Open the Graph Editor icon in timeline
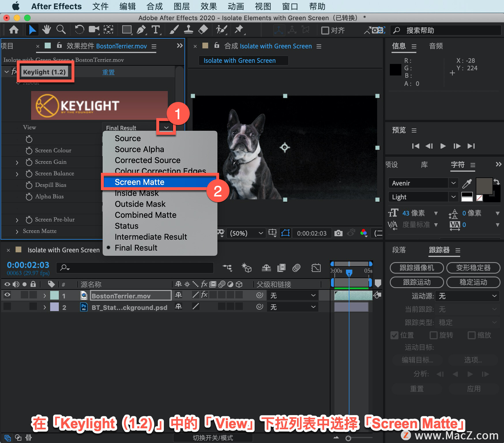The width and height of the screenshot is (504, 443). 316,268
